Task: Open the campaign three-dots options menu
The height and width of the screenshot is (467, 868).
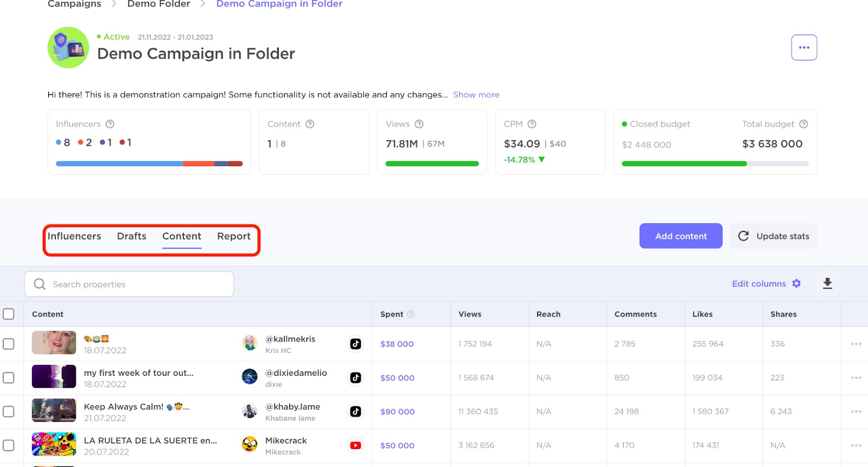Action: (804, 48)
